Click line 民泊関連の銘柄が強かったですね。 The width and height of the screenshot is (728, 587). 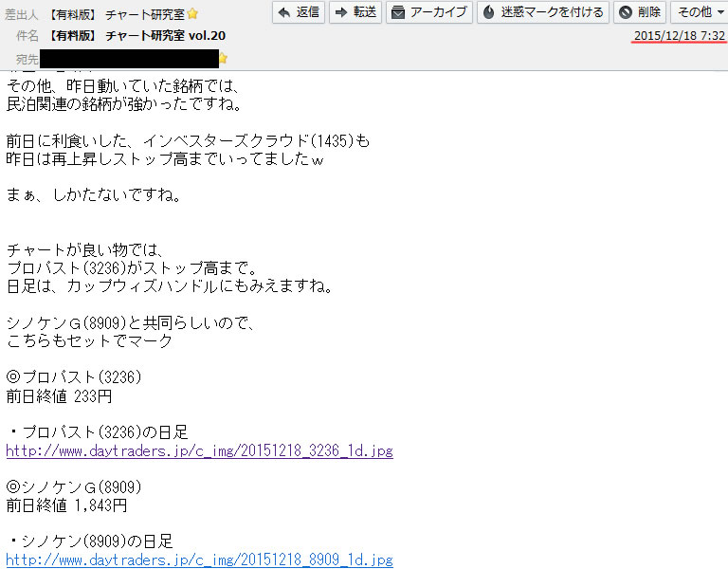coord(124,103)
